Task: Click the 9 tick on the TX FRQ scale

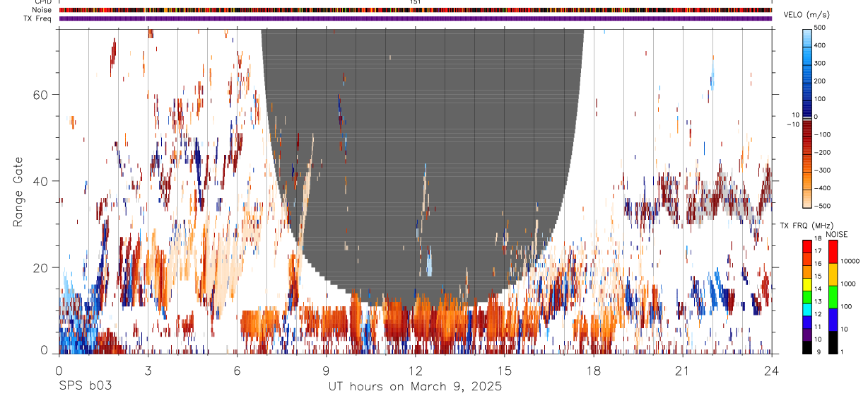Action: pos(819,351)
